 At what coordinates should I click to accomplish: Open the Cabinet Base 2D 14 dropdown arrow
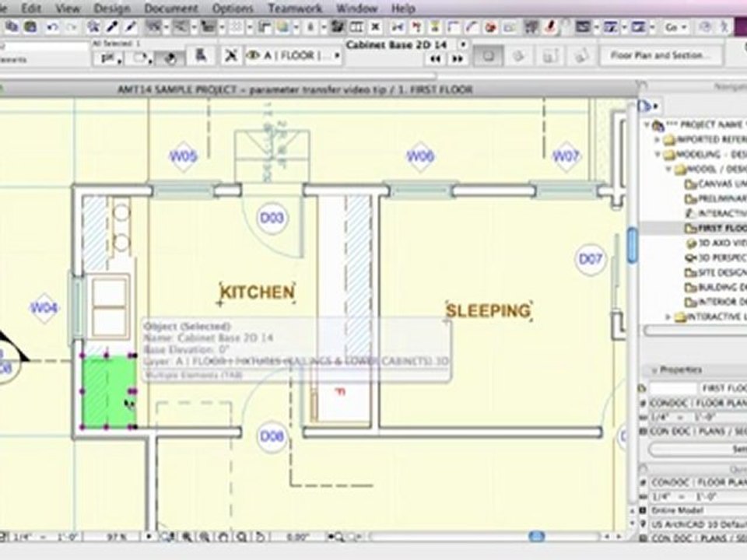click(x=462, y=44)
